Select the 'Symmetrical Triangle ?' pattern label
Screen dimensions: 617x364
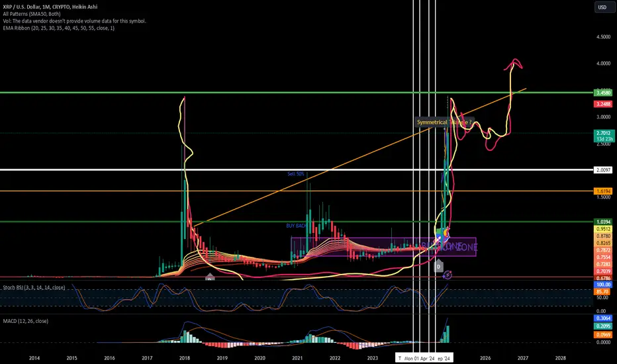click(x=444, y=122)
